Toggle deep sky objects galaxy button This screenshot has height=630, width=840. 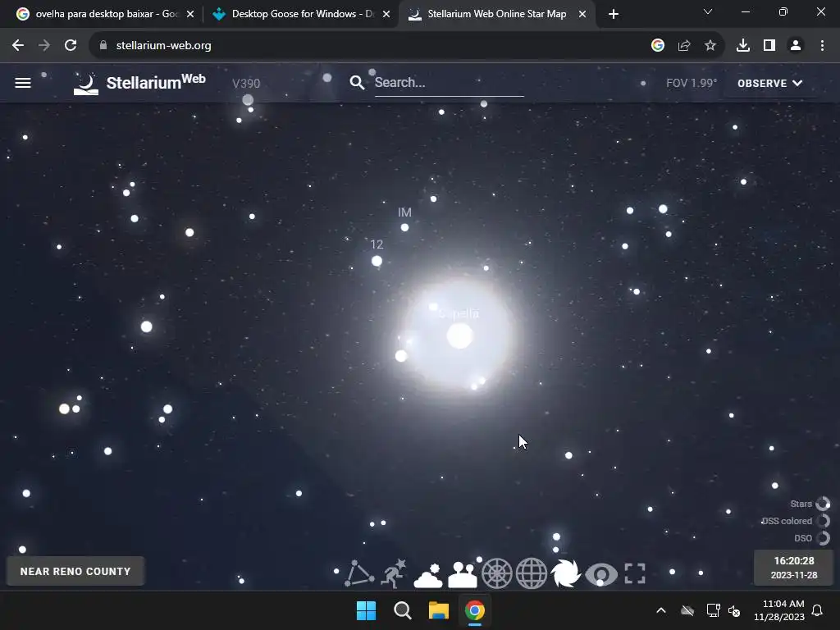[566, 573]
